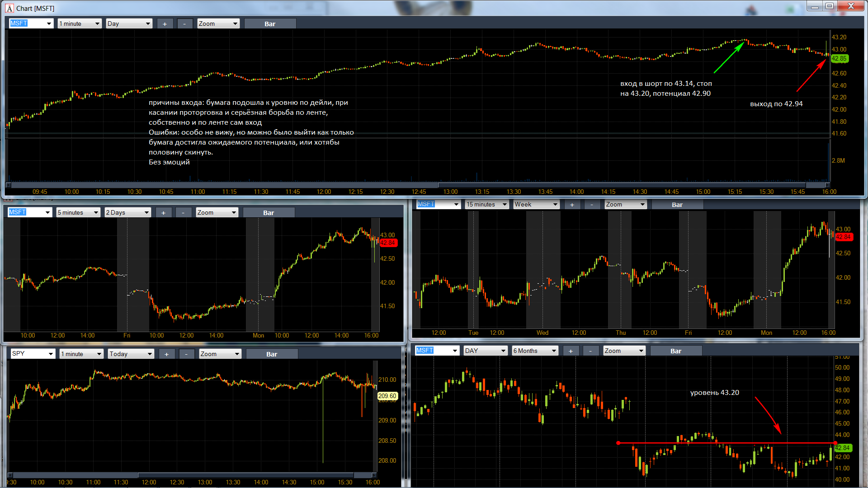Click left scroll arrow of main chart scrollbar
Image resolution: width=868 pixels, height=488 pixels.
point(8,185)
